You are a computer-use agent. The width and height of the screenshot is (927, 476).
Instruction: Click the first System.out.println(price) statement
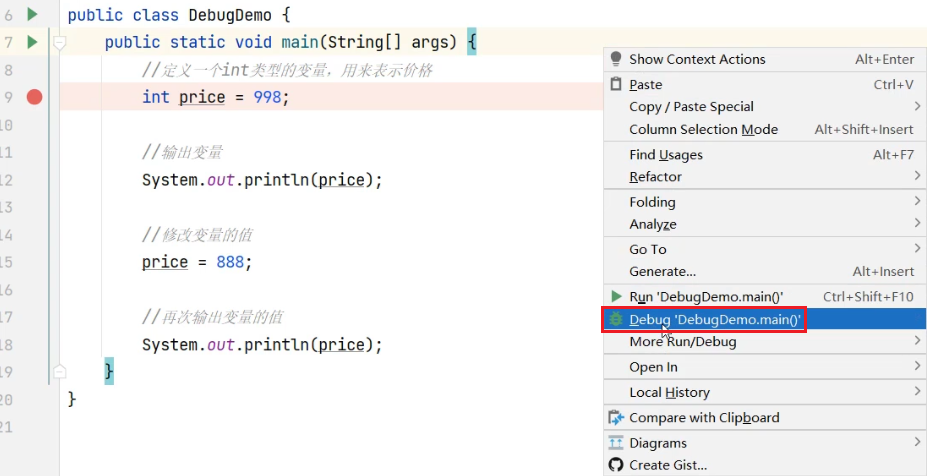(262, 180)
